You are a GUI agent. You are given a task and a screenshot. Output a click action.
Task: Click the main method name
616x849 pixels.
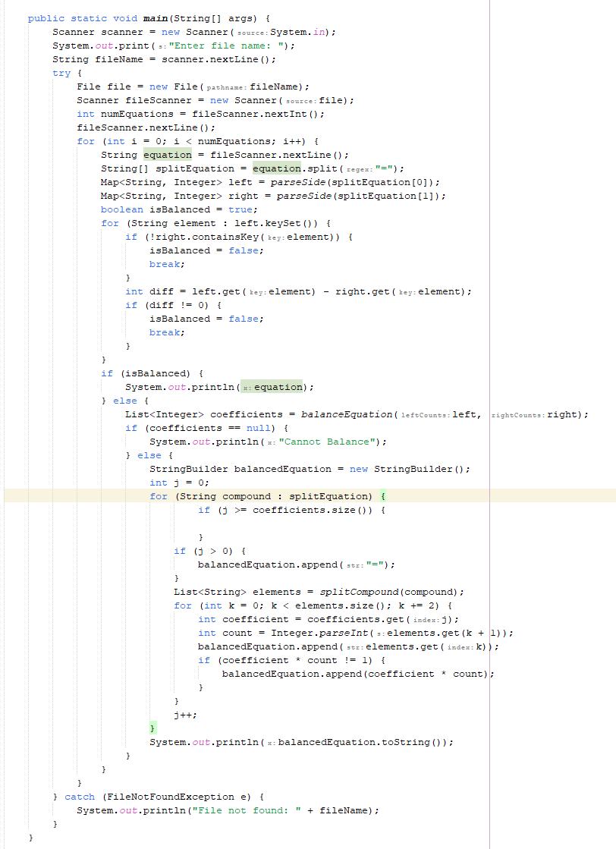(x=156, y=17)
